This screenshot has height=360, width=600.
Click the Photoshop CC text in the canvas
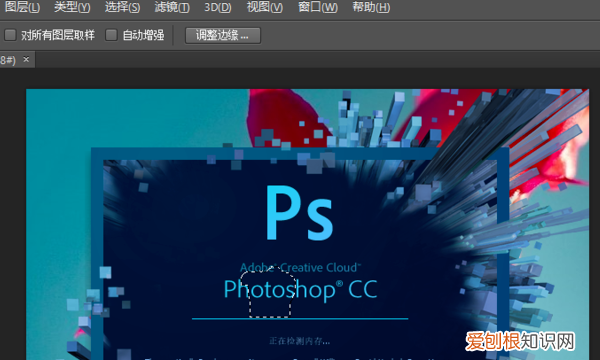(300, 289)
